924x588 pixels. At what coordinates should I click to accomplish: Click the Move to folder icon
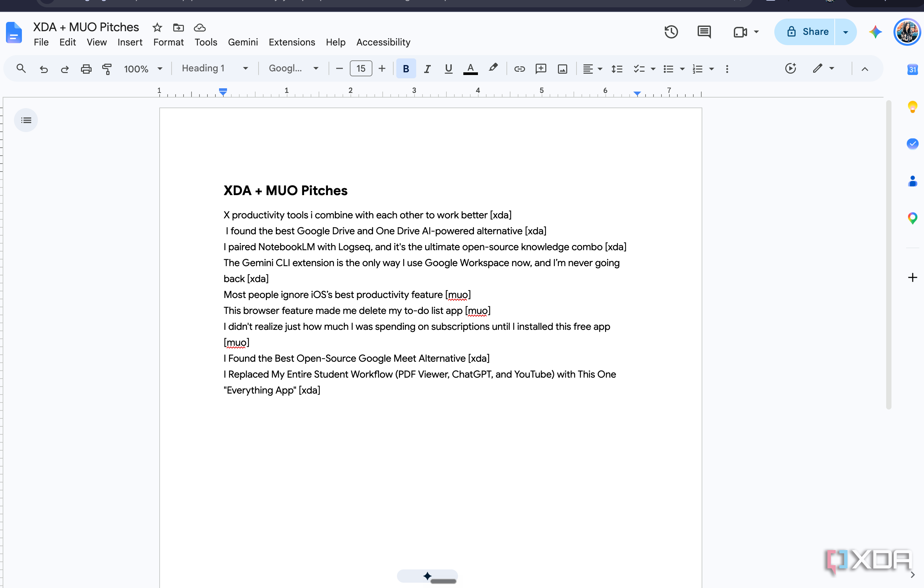[179, 28]
